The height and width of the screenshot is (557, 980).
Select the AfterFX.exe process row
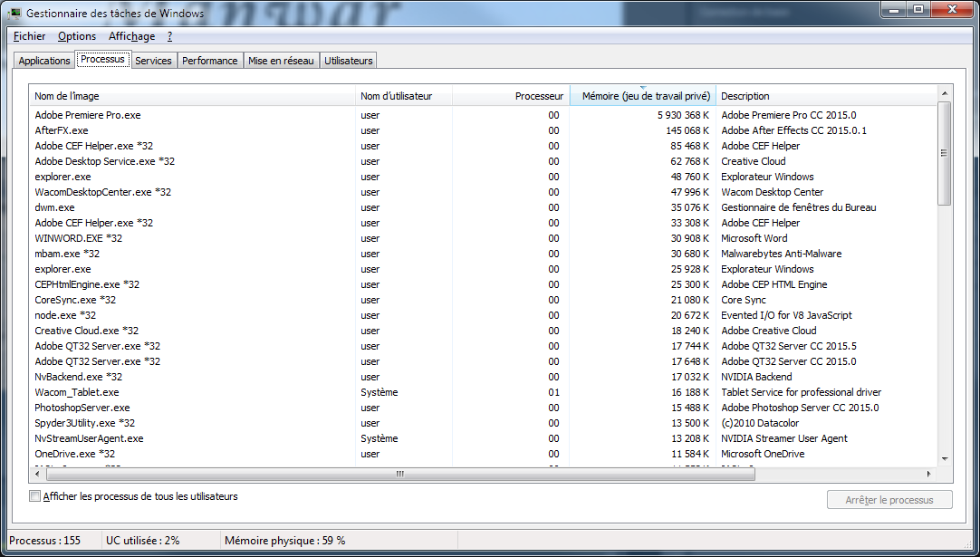click(x=483, y=130)
